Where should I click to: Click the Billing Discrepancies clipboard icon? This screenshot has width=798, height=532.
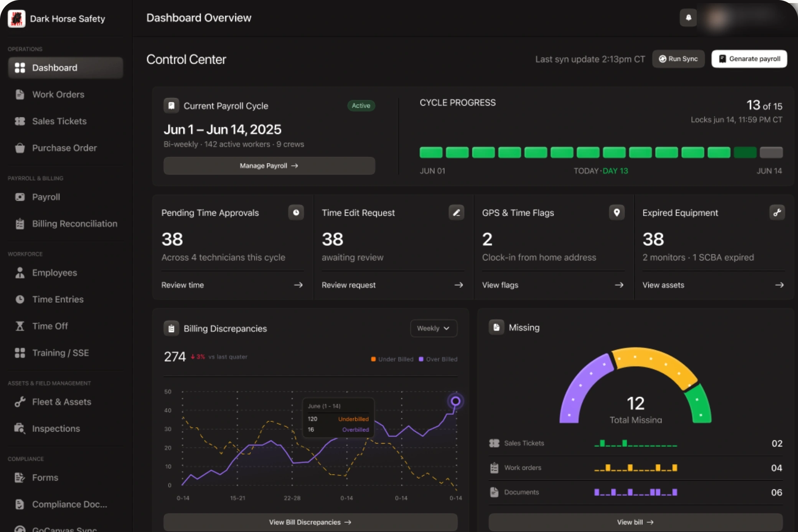click(171, 328)
